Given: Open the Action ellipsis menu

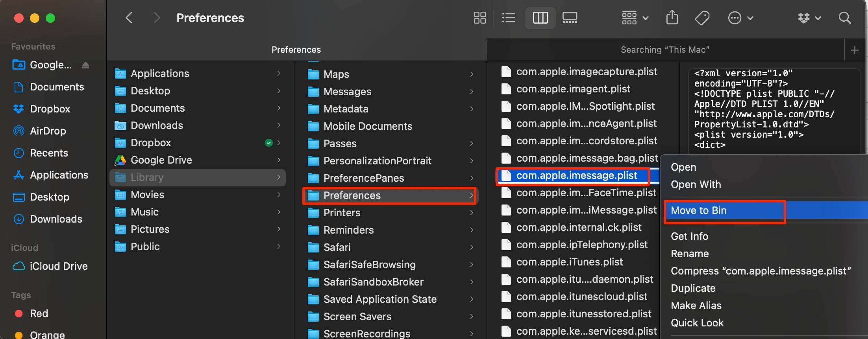Looking at the screenshot, I should pyautogui.click(x=740, y=18).
